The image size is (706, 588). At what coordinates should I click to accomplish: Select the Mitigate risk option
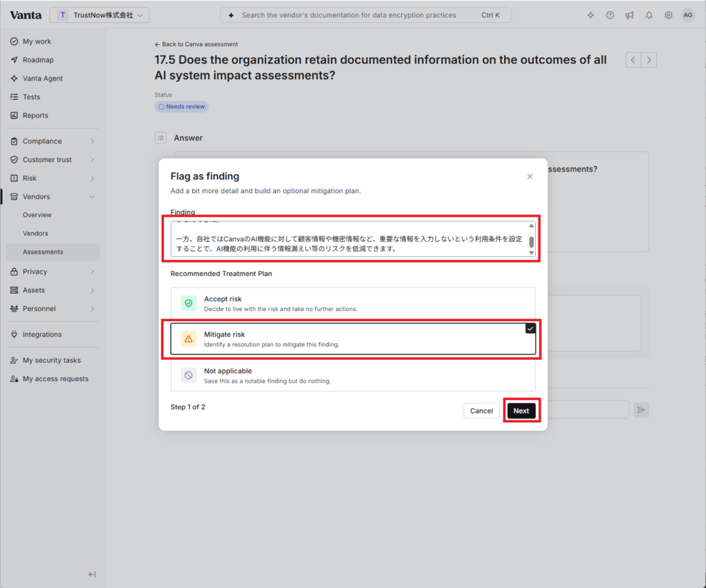coord(353,339)
